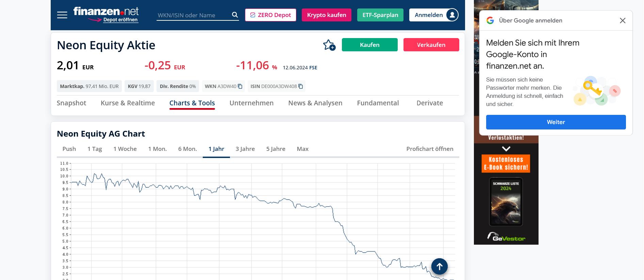The image size is (644, 280).
Task: Switch chart to 5 Jahre range
Action: click(276, 149)
